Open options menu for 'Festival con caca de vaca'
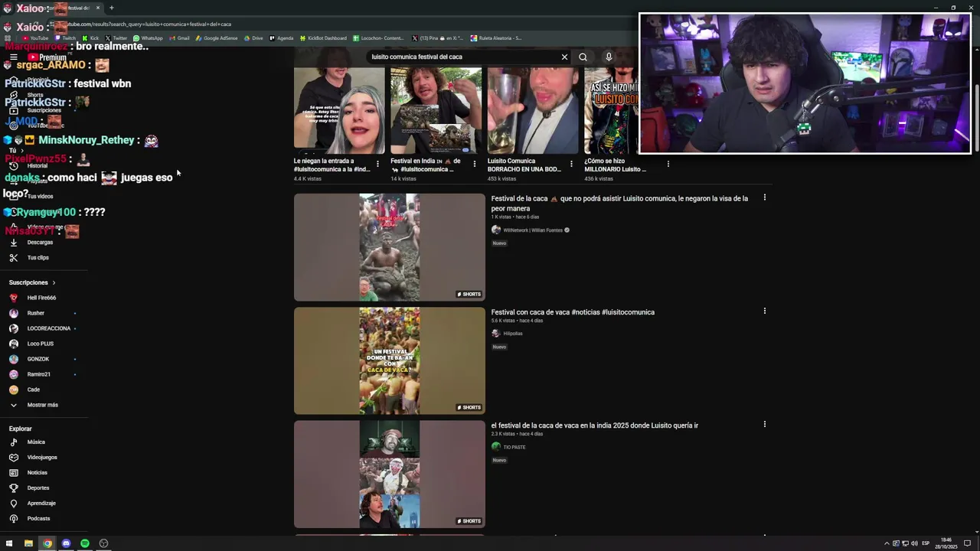Screen dimensions: 980x551 coord(764,311)
